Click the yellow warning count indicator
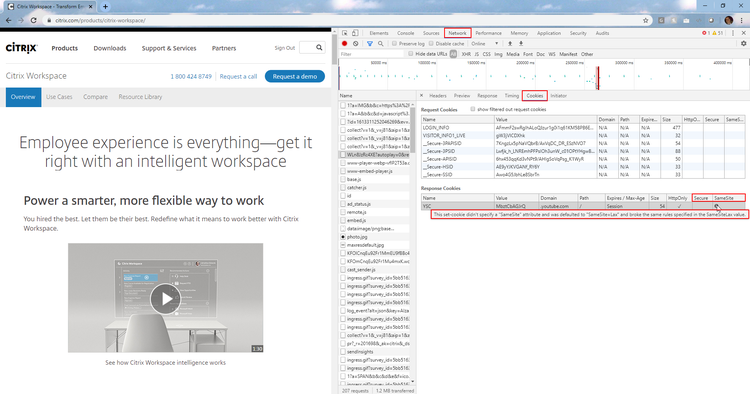 (718, 33)
